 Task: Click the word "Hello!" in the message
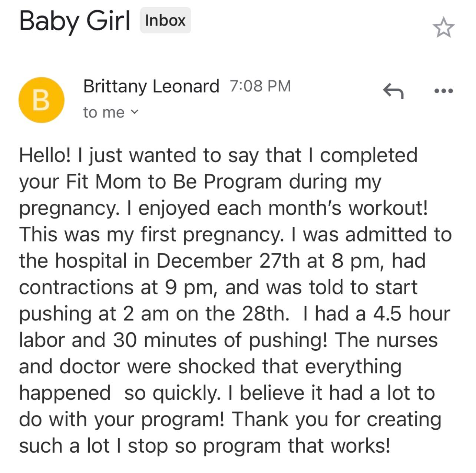click(x=45, y=155)
